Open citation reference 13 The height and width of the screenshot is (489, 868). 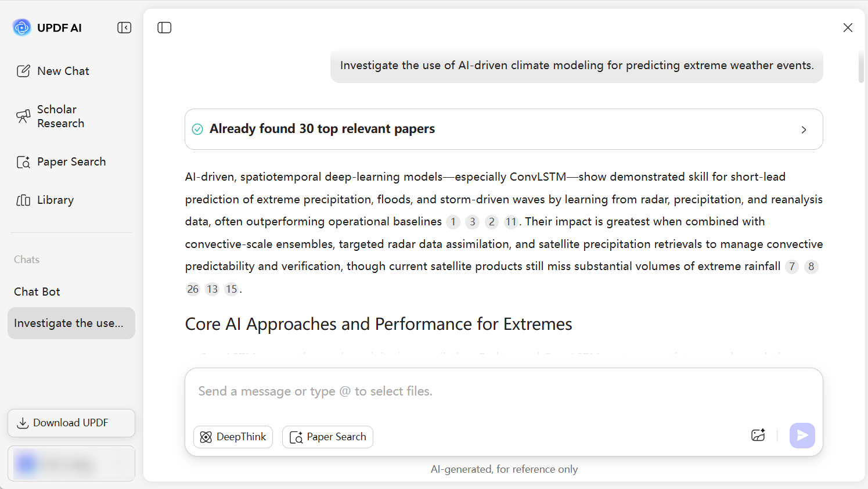[212, 289]
